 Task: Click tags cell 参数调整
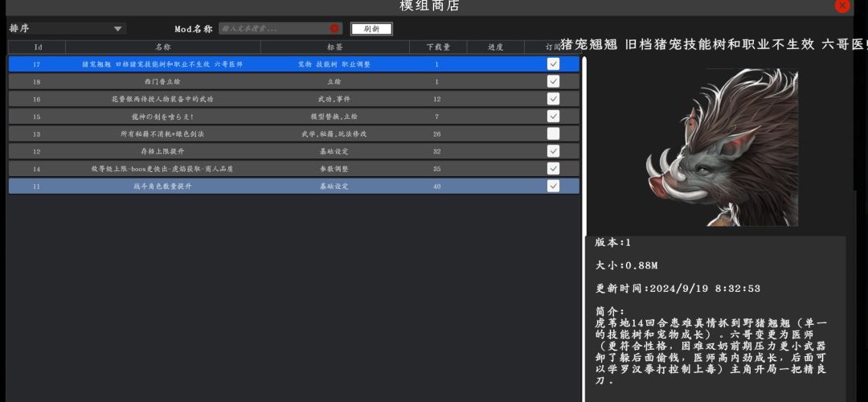(334, 169)
